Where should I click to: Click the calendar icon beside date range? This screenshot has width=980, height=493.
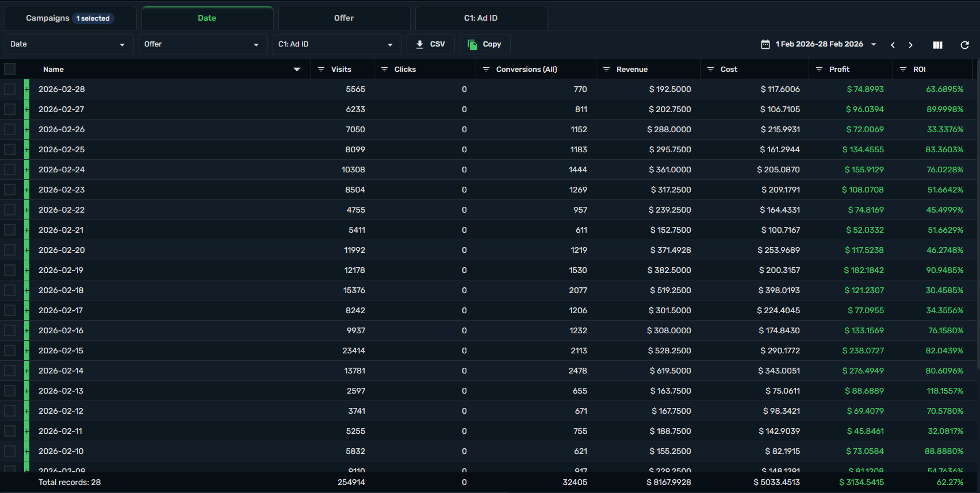tap(765, 44)
